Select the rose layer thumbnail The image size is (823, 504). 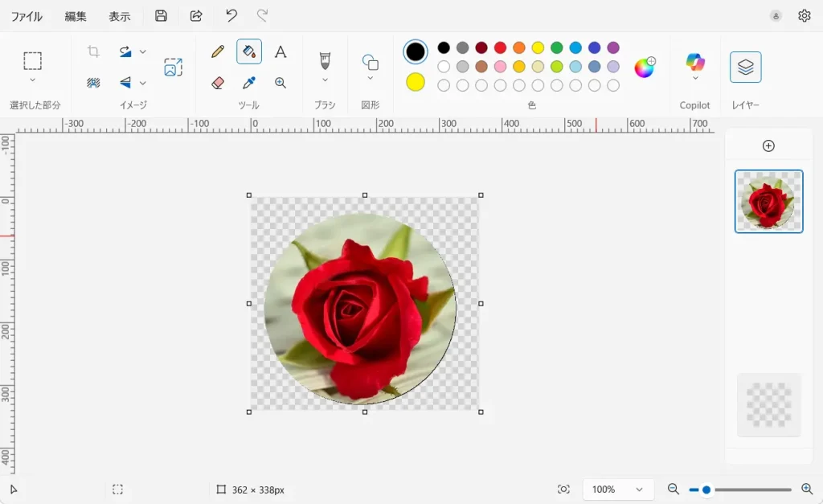pos(769,201)
